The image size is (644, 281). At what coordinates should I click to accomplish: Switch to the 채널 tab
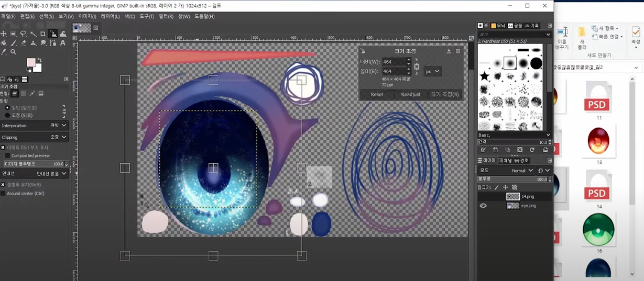coord(505,161)
